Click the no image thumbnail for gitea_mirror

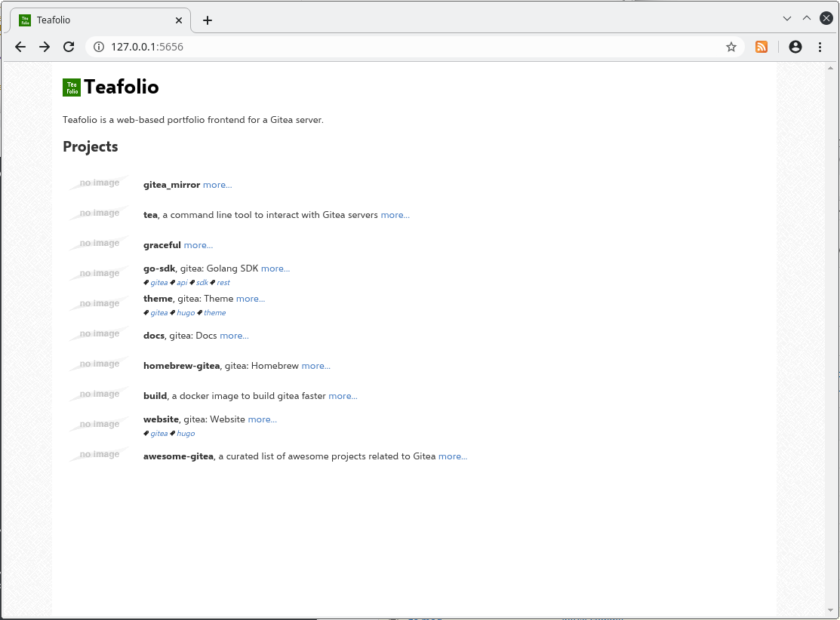100,183
